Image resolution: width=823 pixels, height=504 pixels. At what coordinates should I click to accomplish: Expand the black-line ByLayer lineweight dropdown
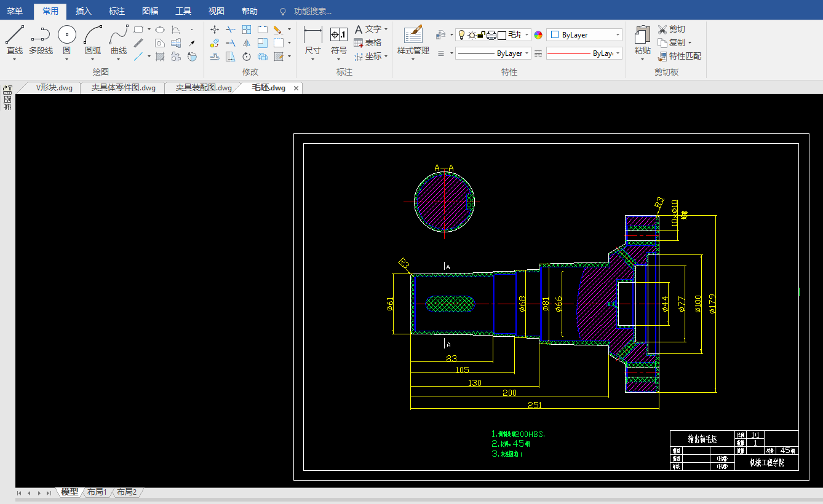point(527,53)
